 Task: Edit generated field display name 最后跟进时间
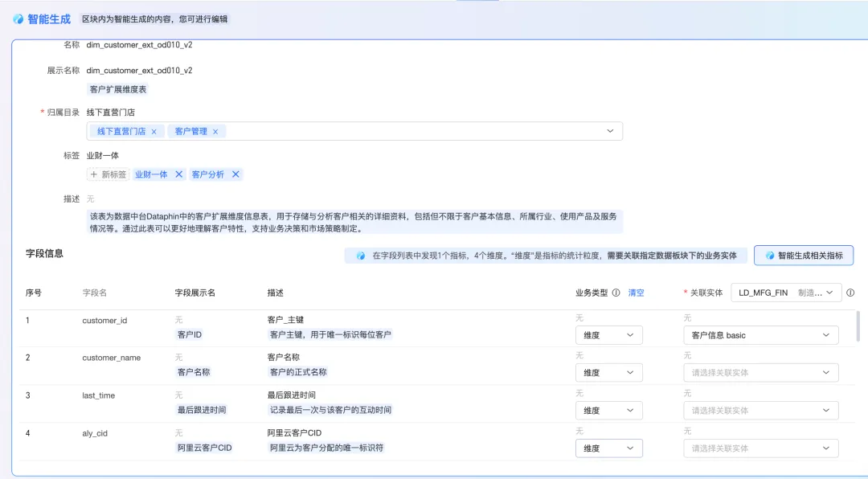202,410
